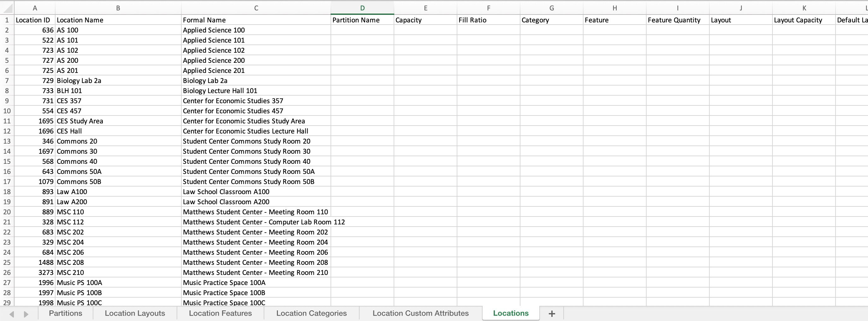
Task: Select Location ID 723 cell
Action: click(35, 50)
